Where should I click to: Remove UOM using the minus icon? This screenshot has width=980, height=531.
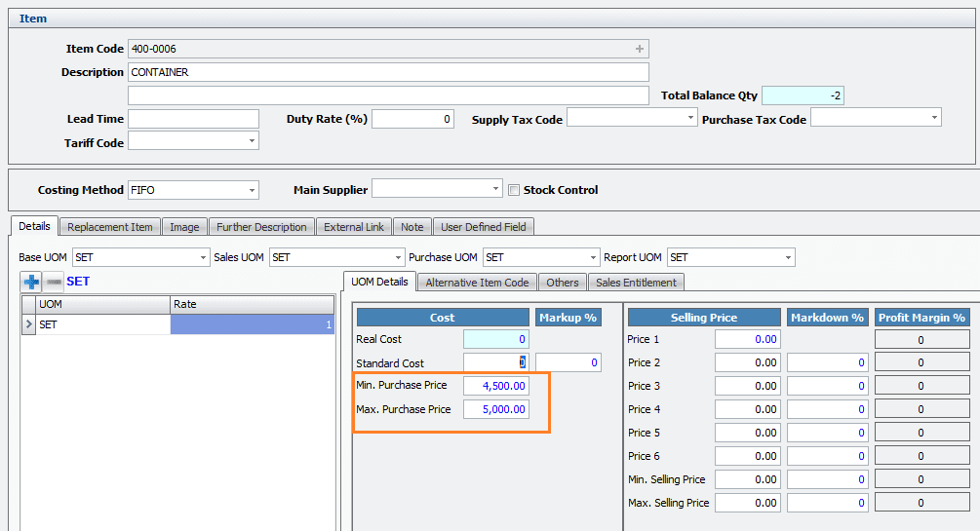(x=53, y=282)
